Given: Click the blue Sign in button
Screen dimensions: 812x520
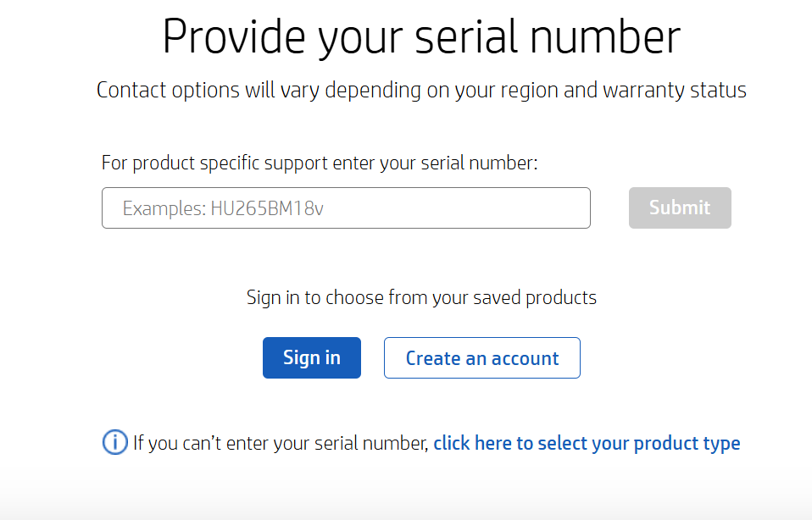Looking at the screenshot, I should 311,357.
